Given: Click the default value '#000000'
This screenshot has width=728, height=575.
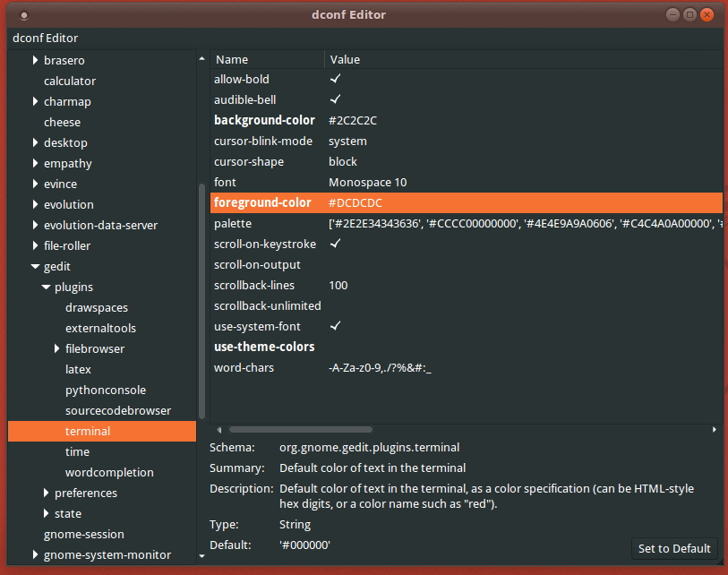Looking at the screenshot, I should coord(304,545).
